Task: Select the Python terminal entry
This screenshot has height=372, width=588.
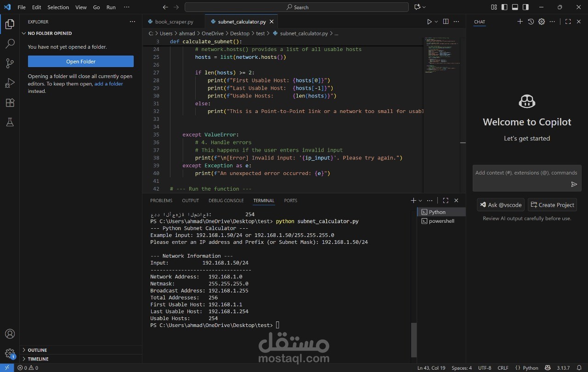Action: tap(441, 212)
